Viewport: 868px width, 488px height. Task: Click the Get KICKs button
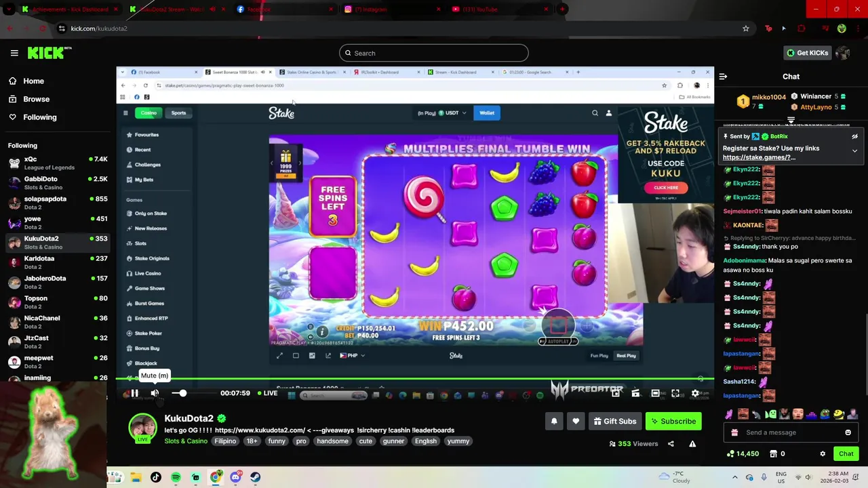807,53
